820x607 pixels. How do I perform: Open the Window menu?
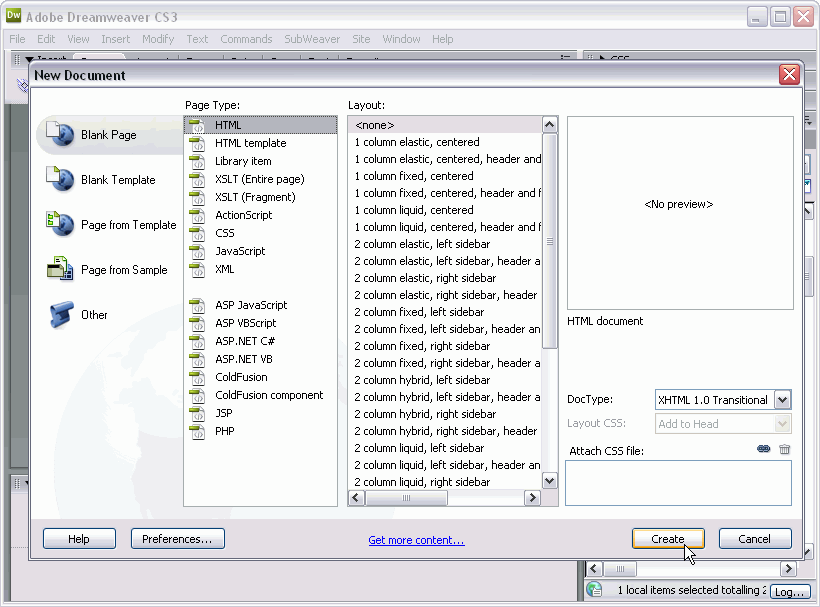pyautogui.click(x=401, y=39)
